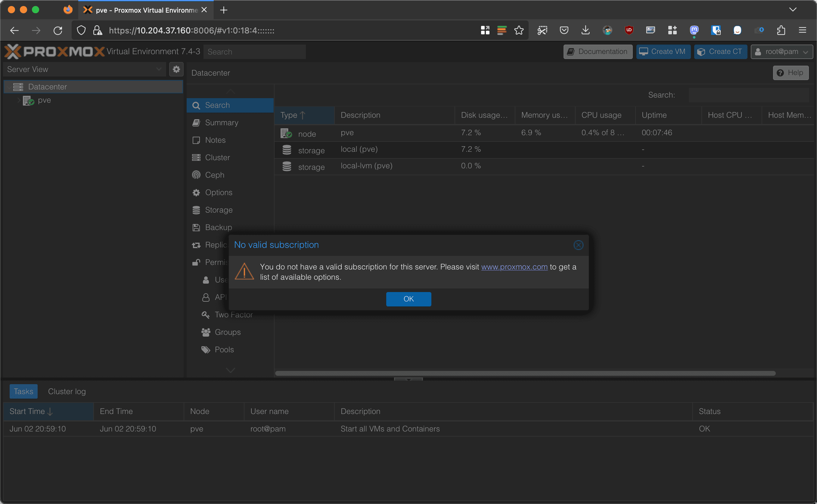The height and width of the screenshot is (504, 817).
Task: Bookmark this page with the star
Action: [x=519, y=30]
